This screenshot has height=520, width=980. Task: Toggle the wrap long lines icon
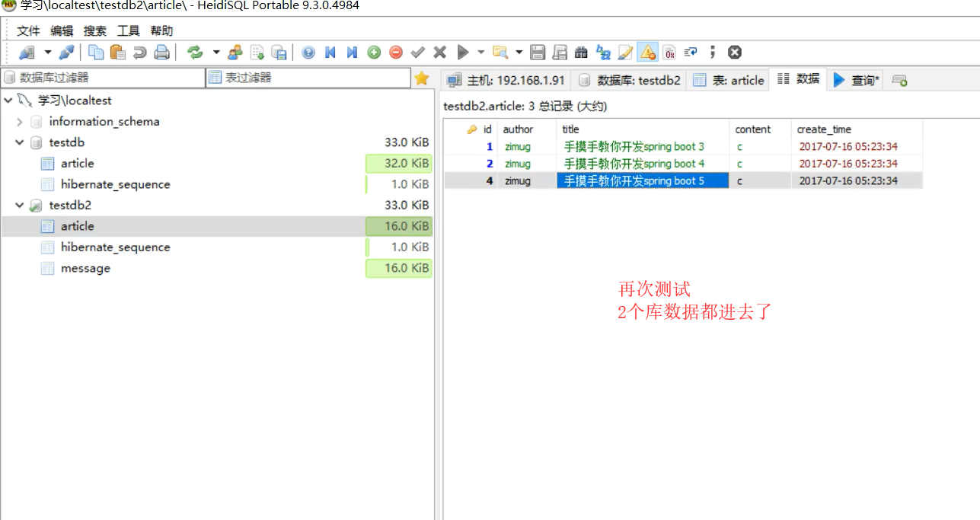click(691, 53)
